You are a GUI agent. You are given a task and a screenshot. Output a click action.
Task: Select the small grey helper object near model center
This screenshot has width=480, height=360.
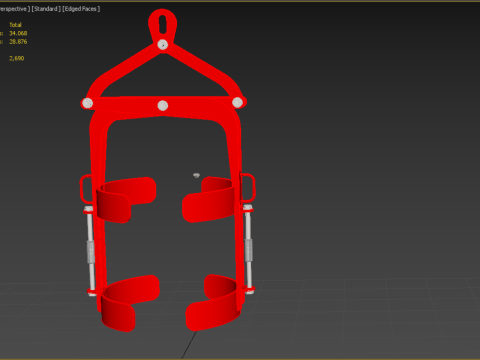click(x=196, y=175)
